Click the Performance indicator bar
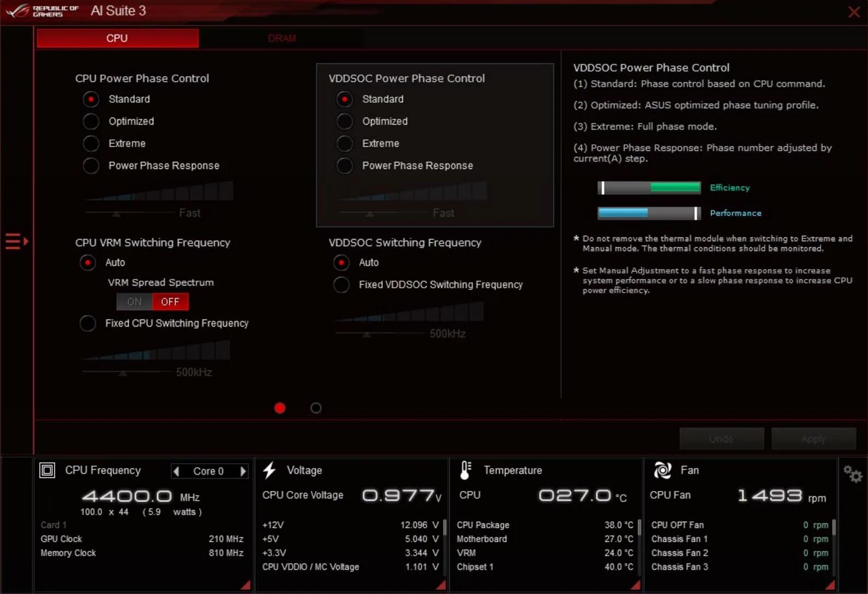 (x=649, y=213)
